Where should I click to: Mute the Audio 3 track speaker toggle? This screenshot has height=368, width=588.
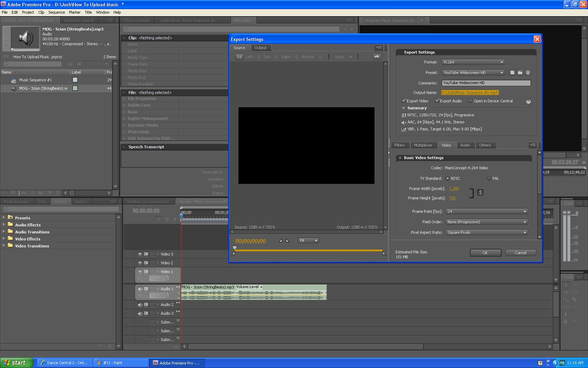click(x=140, y=313)
